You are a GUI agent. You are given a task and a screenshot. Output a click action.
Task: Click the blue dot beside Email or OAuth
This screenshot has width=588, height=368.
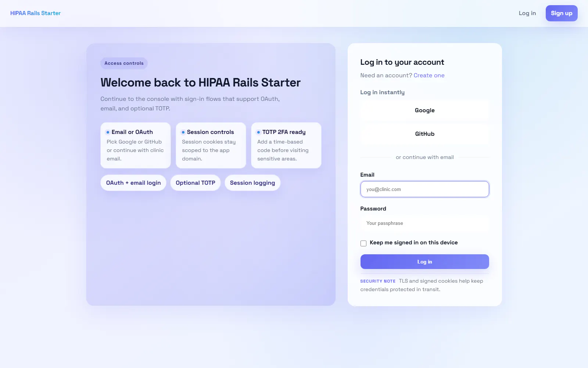click(x=108, y=132)
